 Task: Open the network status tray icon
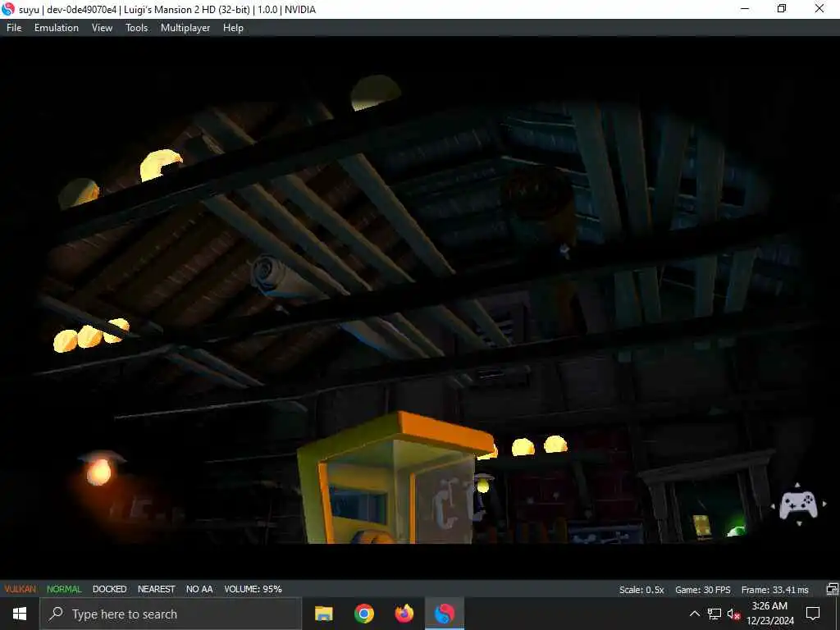pyautogui.click(x=714, y=614)
